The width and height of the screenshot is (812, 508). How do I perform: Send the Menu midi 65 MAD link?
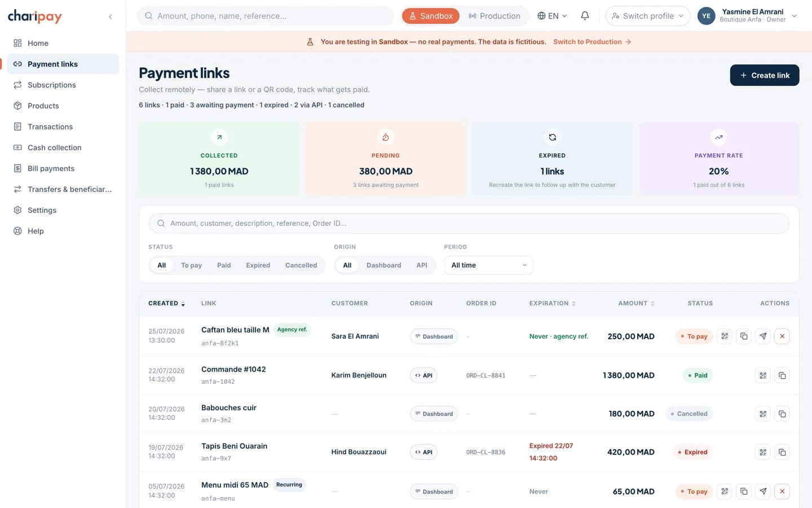[763, 491]
